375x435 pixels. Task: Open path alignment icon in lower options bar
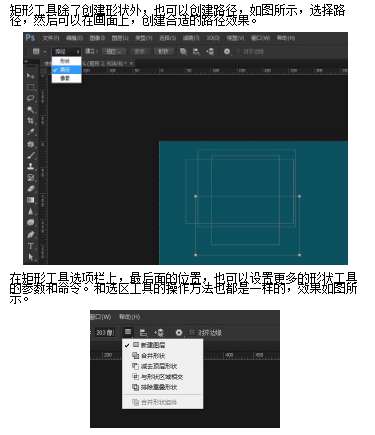tap(143, 332)
